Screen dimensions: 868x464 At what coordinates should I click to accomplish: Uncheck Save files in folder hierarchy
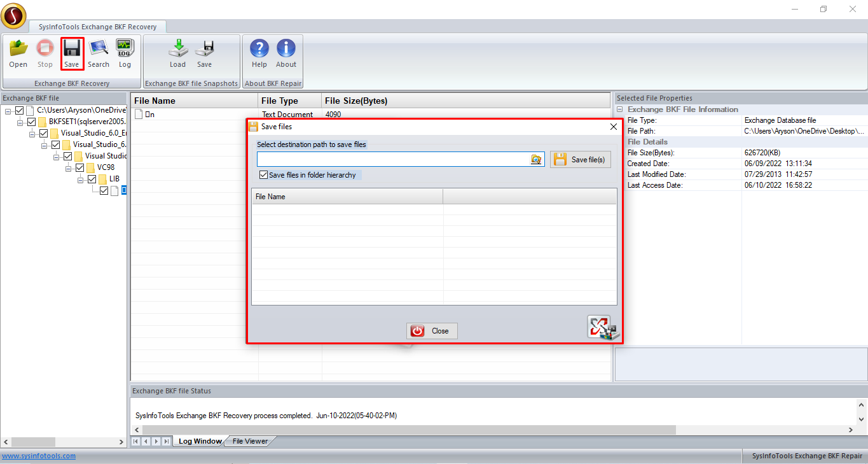tap(263, 175)
